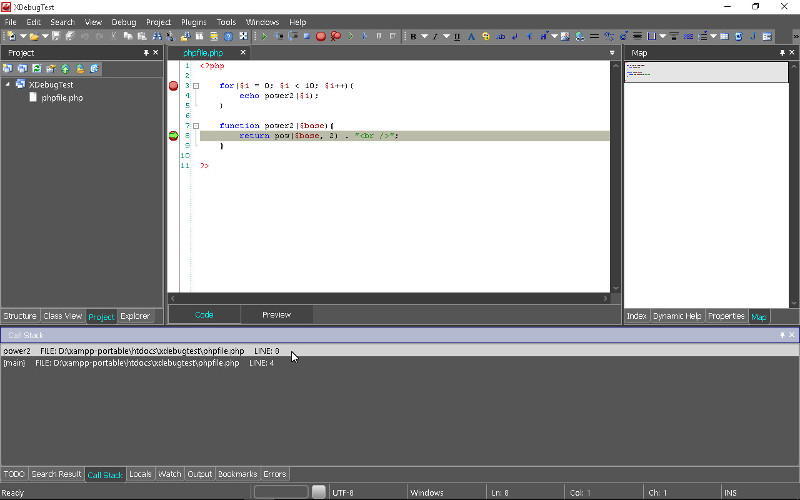Click the New file toolbar icon
The height and width of the screenshot is (500, 800).
click(x=11, y=36)
